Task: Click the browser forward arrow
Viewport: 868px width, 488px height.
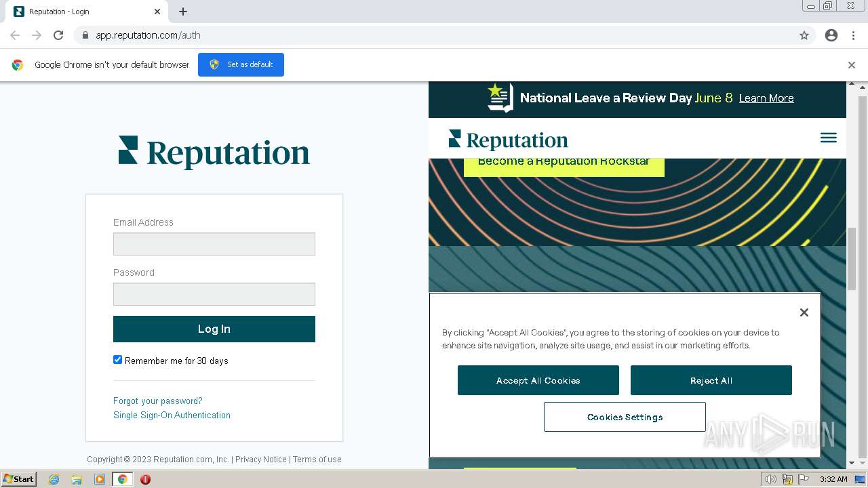Action: (37, 35)
